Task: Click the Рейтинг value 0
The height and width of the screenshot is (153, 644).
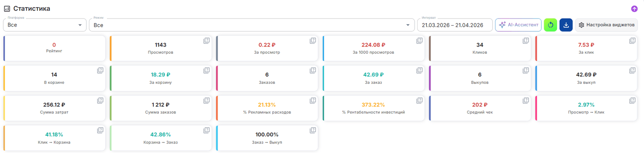Action: point(54,45)
